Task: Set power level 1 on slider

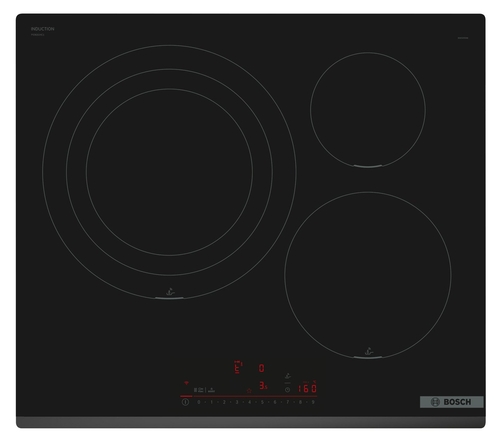Action: pyautogui.click(x=211, y=402)
